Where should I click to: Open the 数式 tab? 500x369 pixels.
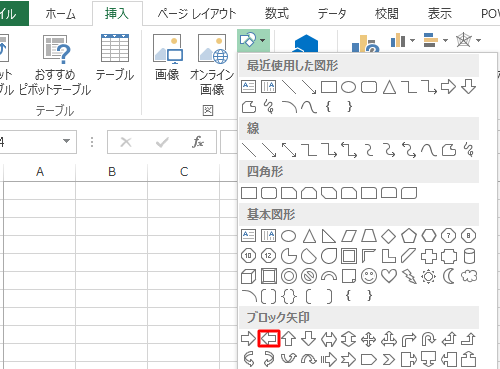(277, 14)
